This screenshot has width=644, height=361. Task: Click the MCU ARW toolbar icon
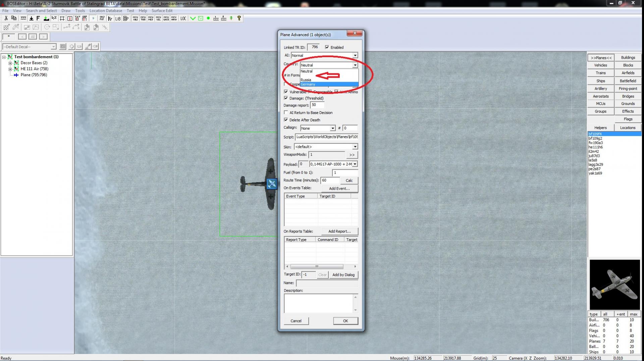[x=174, y=18]
